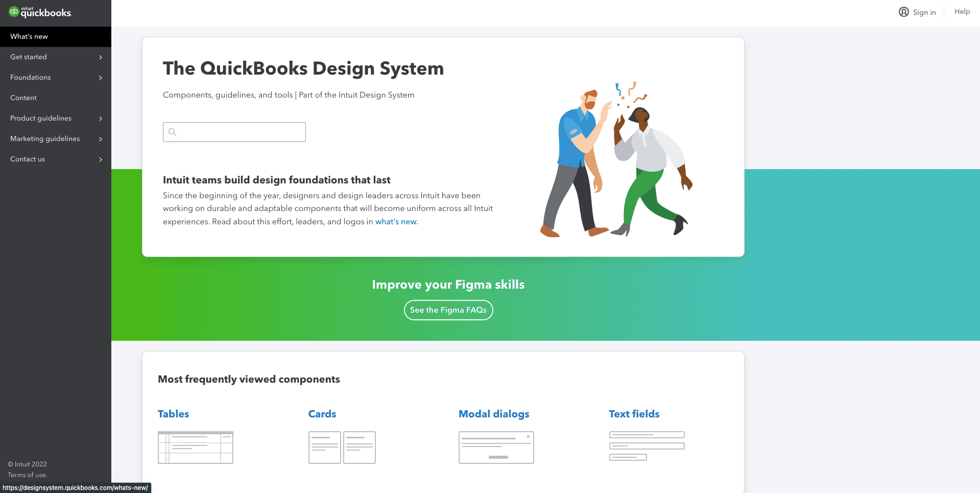Image resolution: width=980 pixels, height=493 pixels.
Task: Open Product guidelines menu item
Action: (56, 119)
